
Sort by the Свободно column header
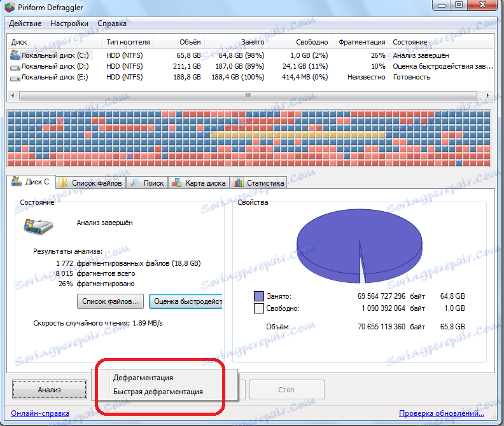(300, 42)
